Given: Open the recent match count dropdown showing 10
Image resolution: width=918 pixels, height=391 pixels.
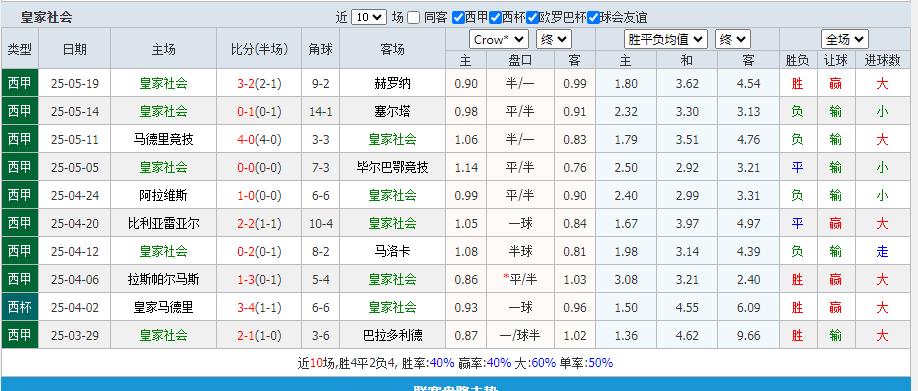Looking at the screenshot, I should (369, 17).
